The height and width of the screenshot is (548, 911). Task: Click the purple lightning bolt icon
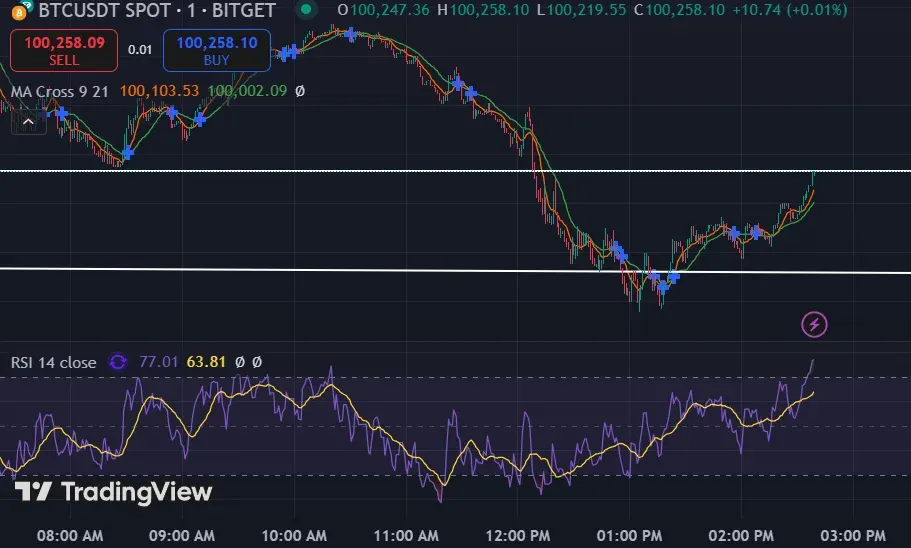coord(814,324)
